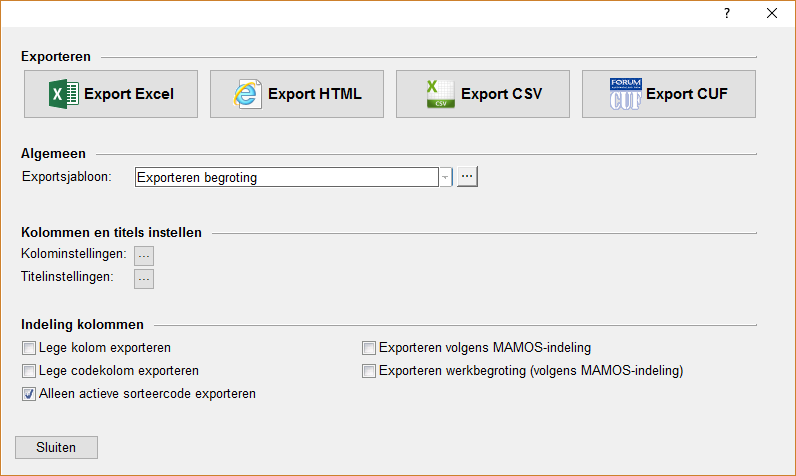Open Kolominstellingen via its ellipsis button
Image resolution: width=796 pixels, height=476 pixels.
tap(144, 255)
